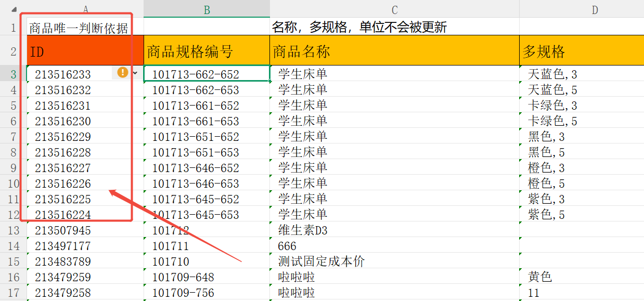Click the spec cell '卡绿色,5'
Screen dimensions: 644x301
coord(552,121)
